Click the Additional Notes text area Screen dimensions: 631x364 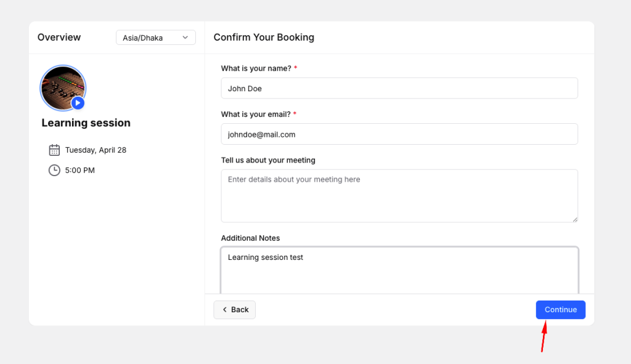tap(399, 270)
